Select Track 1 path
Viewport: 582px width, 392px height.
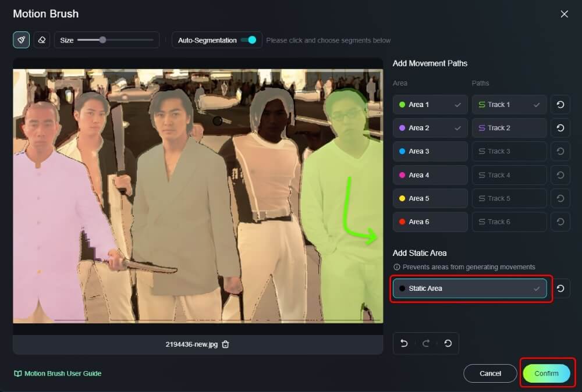[x=509, y=105]
